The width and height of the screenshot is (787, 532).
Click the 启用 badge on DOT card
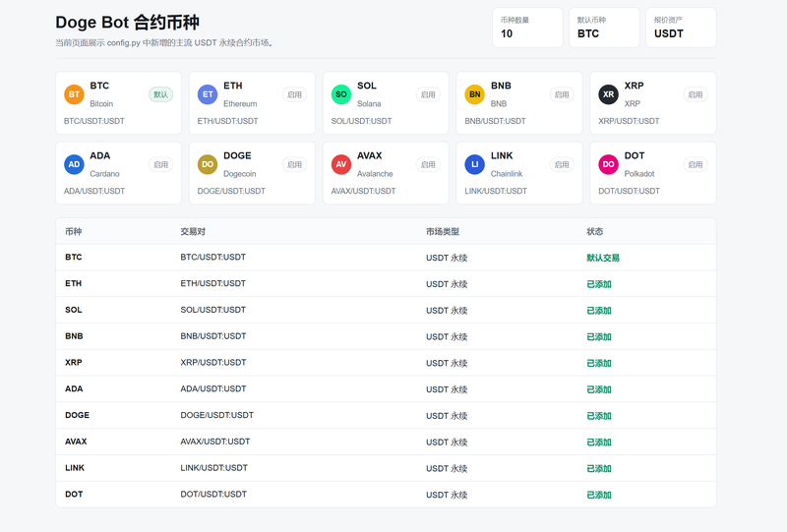[x=696, y=164]
